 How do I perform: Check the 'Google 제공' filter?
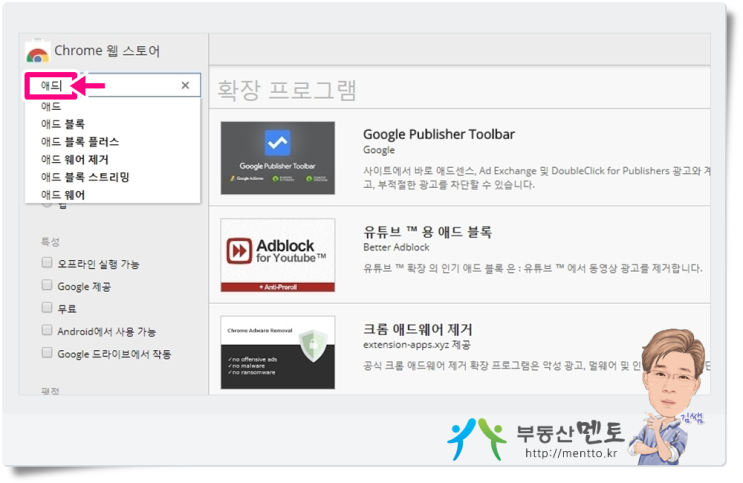click(x=47, y=285)
